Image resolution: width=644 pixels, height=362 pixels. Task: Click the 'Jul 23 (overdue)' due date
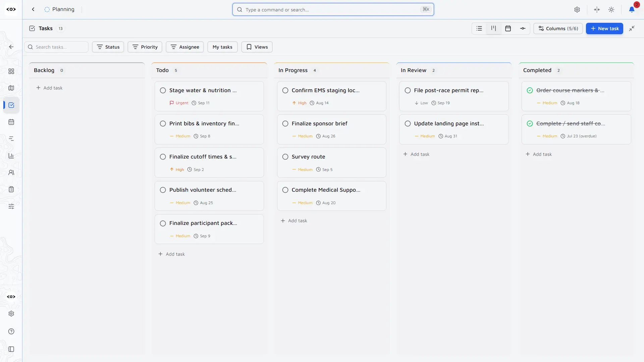pyautogui.click(x=579, y=136)
